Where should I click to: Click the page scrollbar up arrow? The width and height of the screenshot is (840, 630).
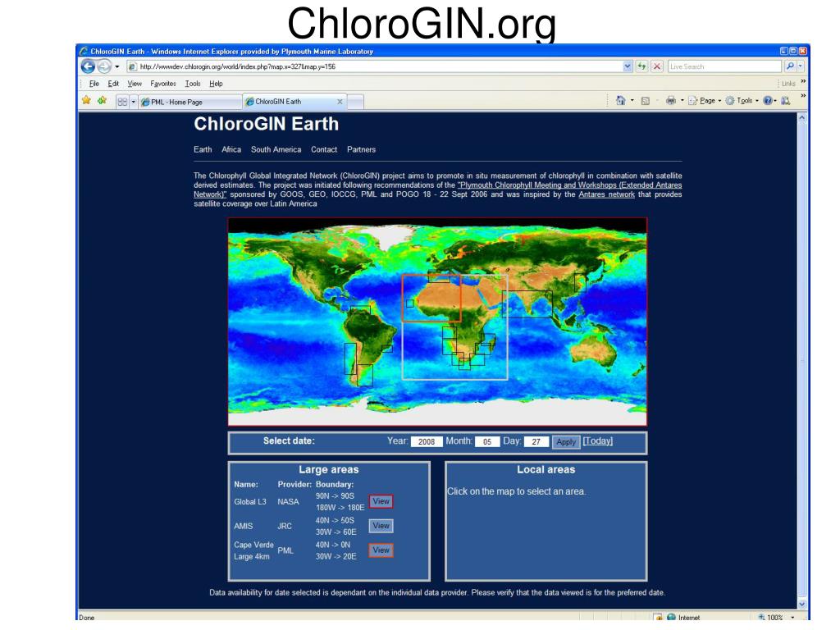pos(802,118)
